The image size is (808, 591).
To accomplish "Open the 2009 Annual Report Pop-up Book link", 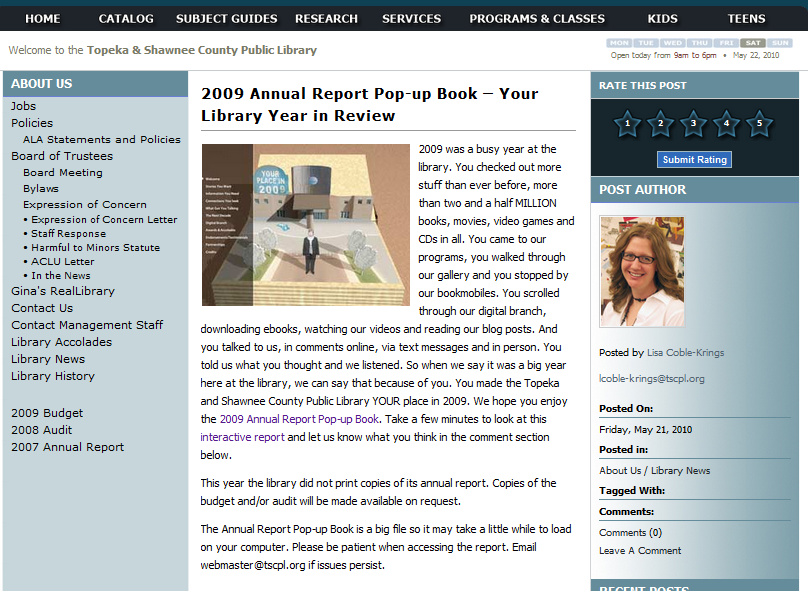I will [299, 419].
